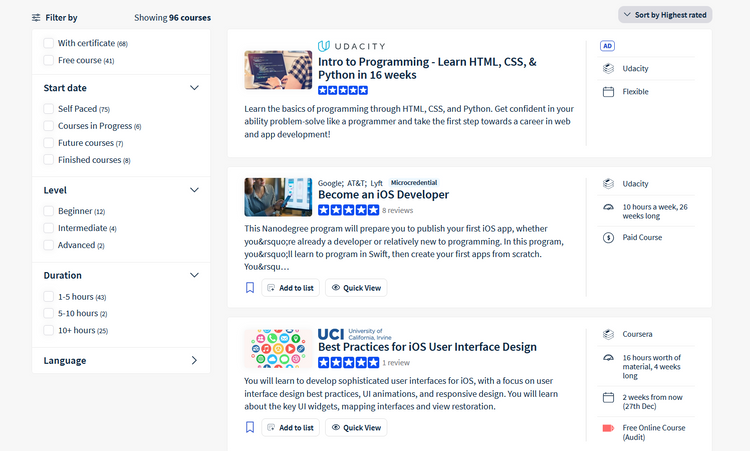Click the 8 reviews link

coord(397,210)
